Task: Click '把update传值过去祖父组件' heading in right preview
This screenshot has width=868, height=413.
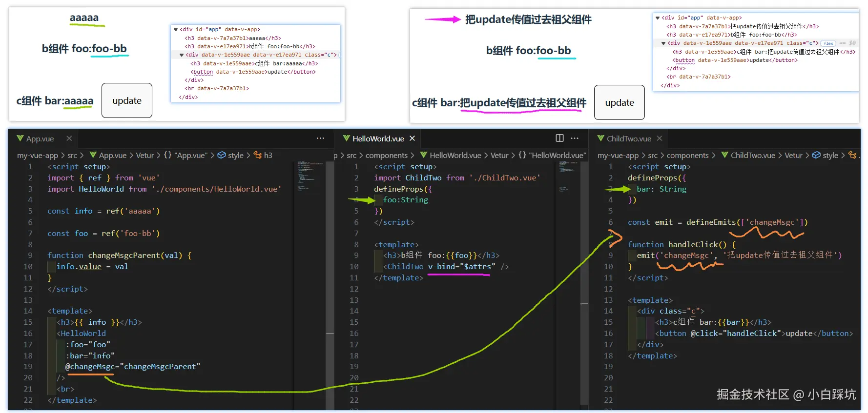Action: tap(528, 20)
